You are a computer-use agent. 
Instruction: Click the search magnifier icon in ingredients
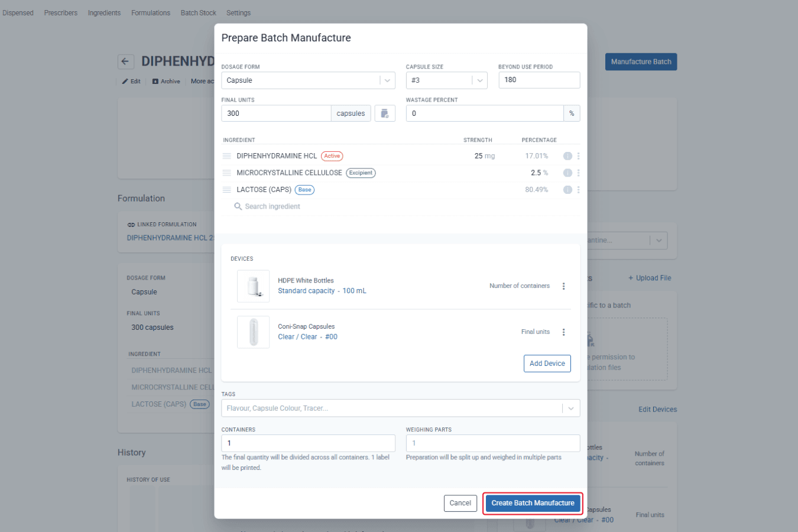coord(238,206)
